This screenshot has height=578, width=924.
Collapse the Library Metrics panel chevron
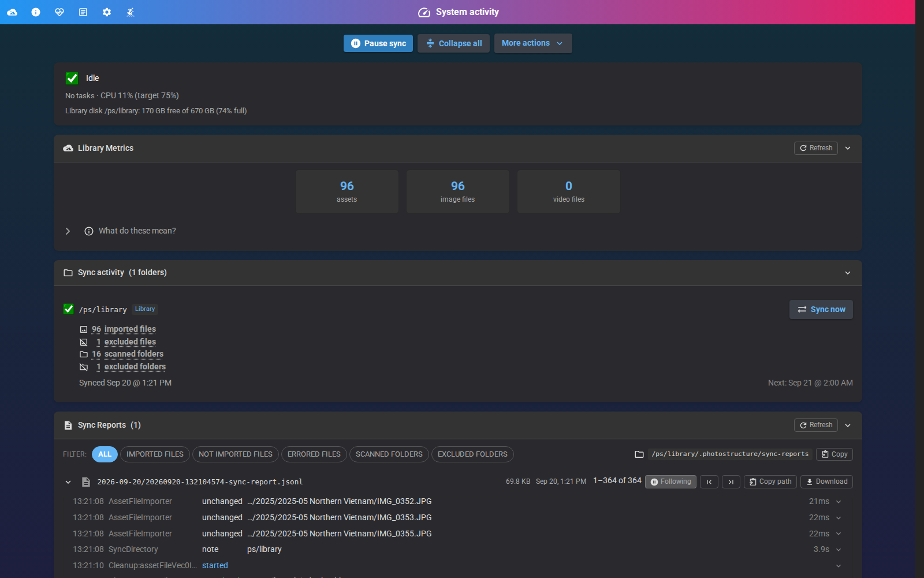pos(848,148)
